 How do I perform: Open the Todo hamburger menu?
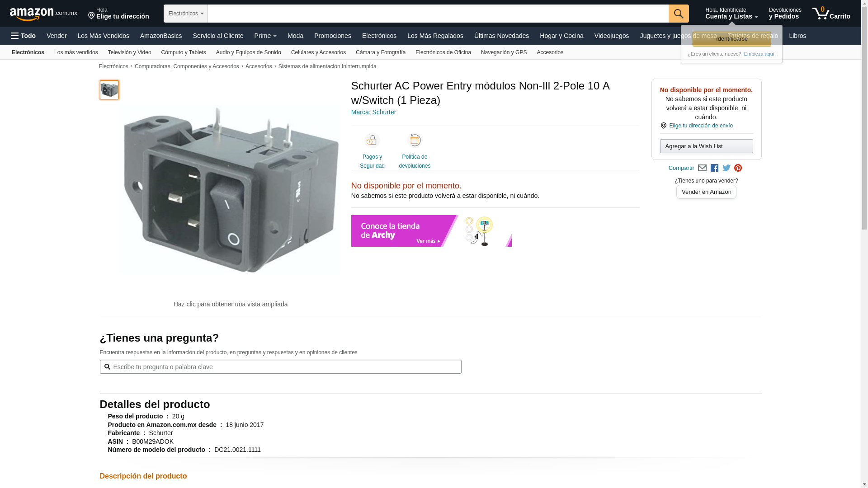pos(23,36)
